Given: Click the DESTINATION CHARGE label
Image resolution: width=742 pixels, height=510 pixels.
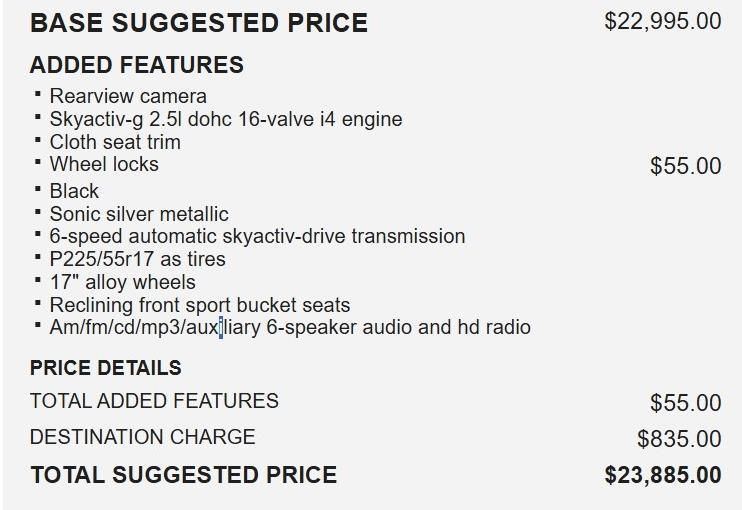Looking at the screenshot, I should 143,437.
